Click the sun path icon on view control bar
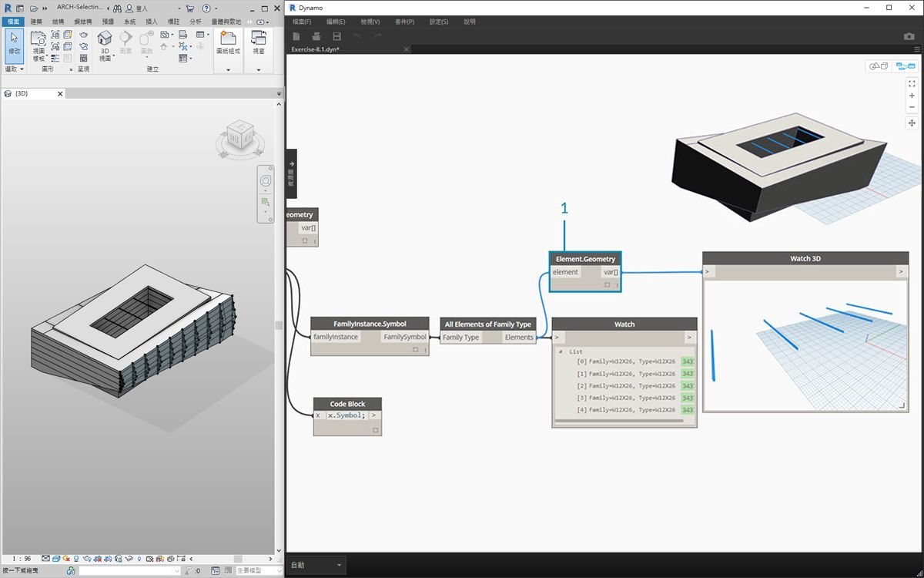 (66, 559)
